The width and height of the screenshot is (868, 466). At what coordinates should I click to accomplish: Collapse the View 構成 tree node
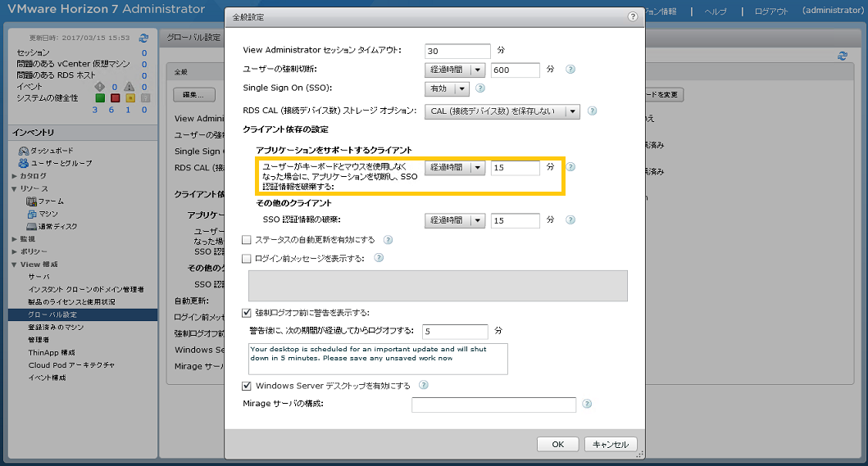pyautogui.click(x=15, y=265)
